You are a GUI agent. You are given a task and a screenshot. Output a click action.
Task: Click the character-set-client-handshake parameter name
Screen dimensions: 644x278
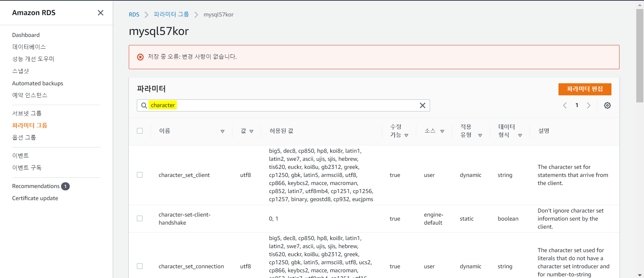[x=184, y=219]
